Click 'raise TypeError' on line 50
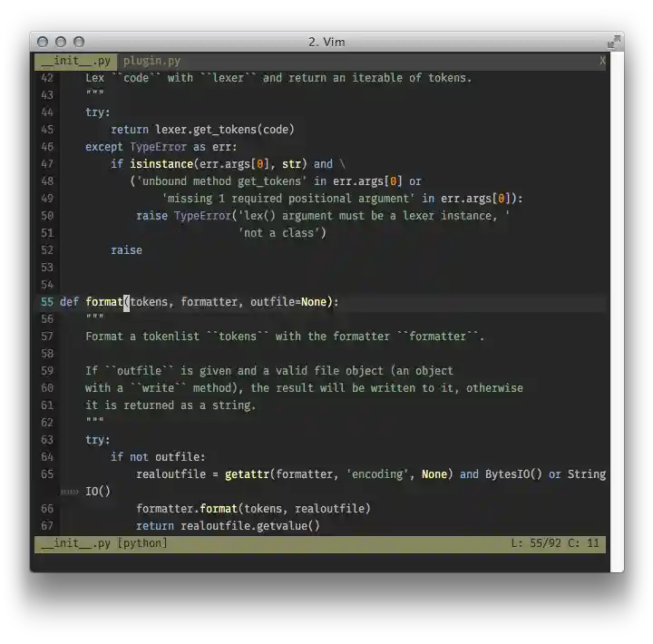 coord(183,216)
